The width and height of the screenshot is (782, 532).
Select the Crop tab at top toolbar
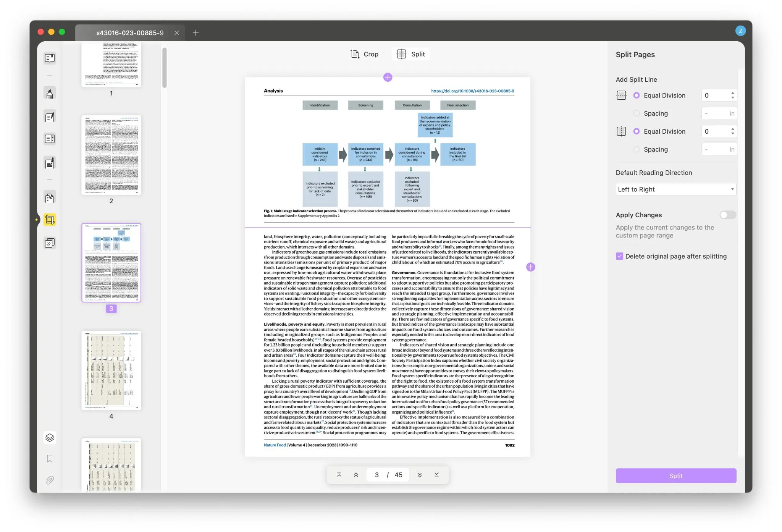click(x=364, y=55)
